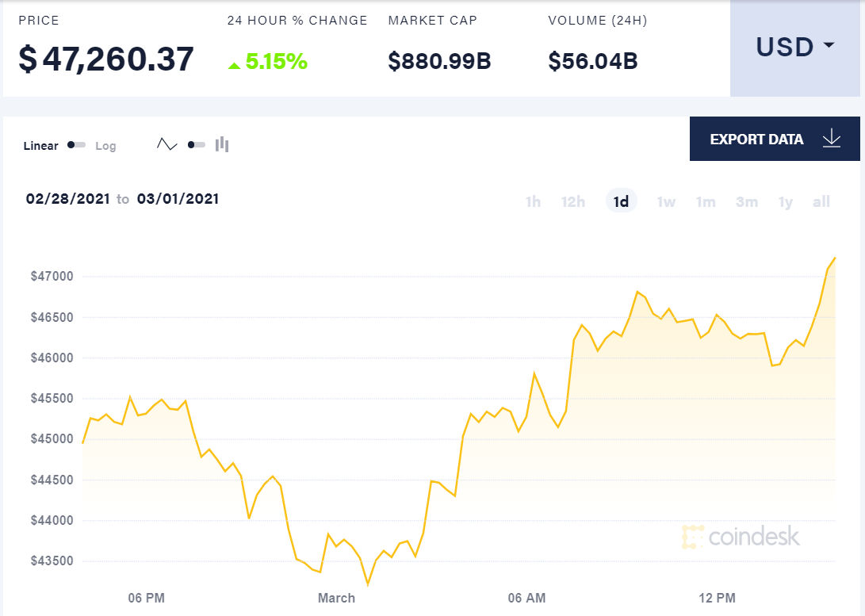Open the start date 02/28/2021 selector
Viewport: 865px width, 616px height.
[66, 199]
